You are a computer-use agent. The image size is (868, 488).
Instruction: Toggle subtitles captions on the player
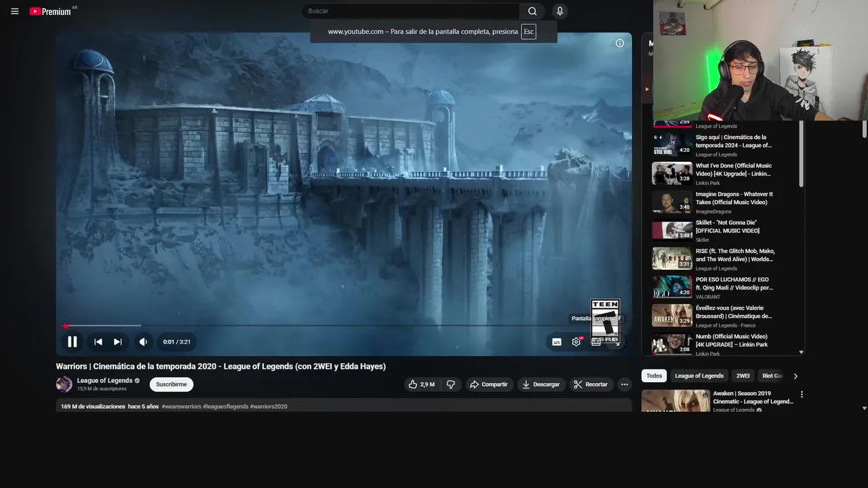coord(557,342)
